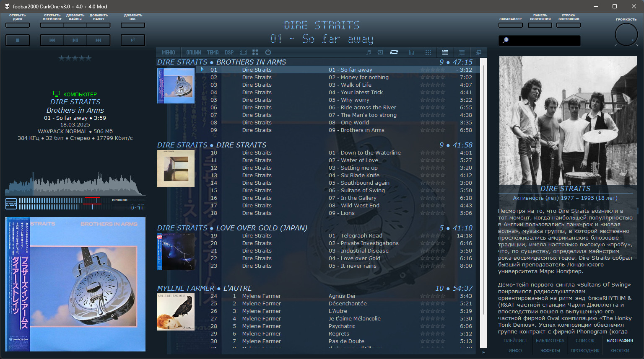Image resolution: width=644 pixels, height=359 pixels.
Task: Open the DSP menu
Action: pos(229,52)
